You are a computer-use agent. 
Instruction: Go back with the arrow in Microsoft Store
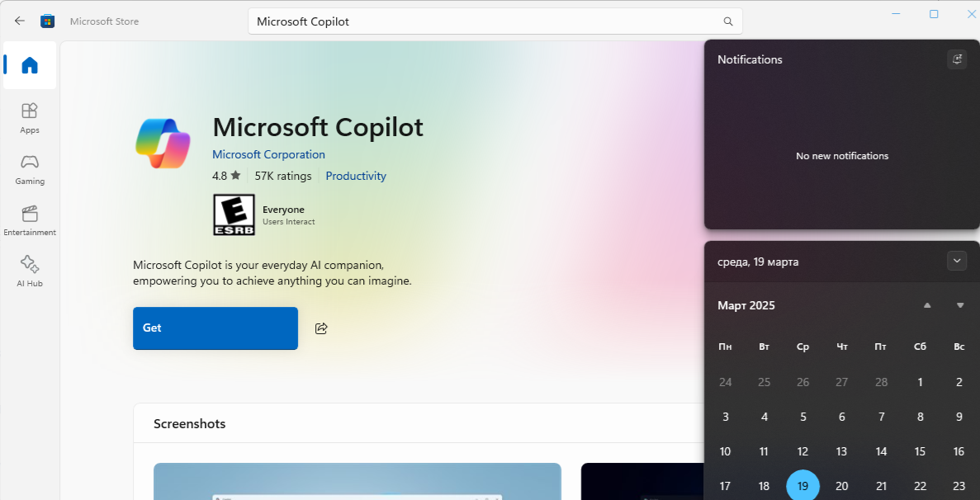pyautogui.click(x=19, y=21)
